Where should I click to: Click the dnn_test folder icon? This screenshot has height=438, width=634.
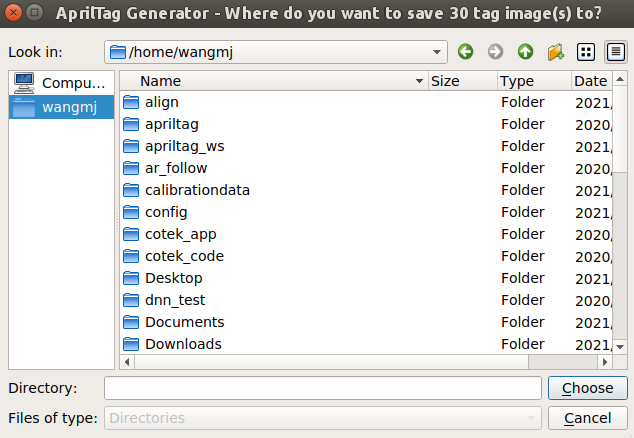pos(131,300)
